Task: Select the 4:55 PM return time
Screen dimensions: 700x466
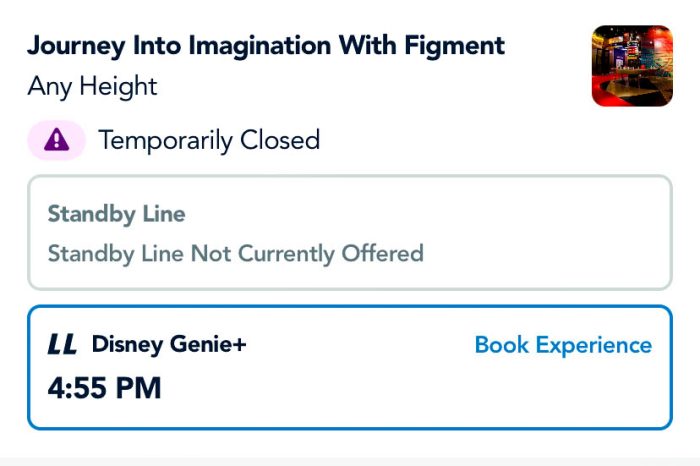Action: click(x=104, y=386)
